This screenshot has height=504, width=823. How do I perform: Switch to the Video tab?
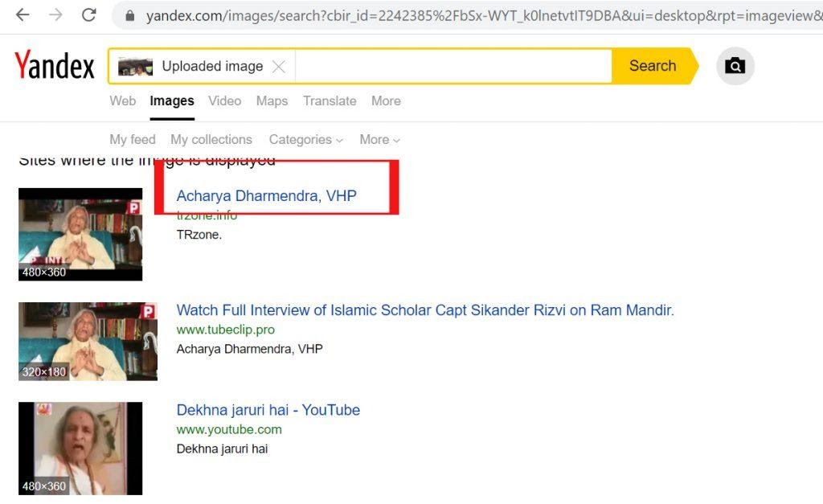pos(225,100)
